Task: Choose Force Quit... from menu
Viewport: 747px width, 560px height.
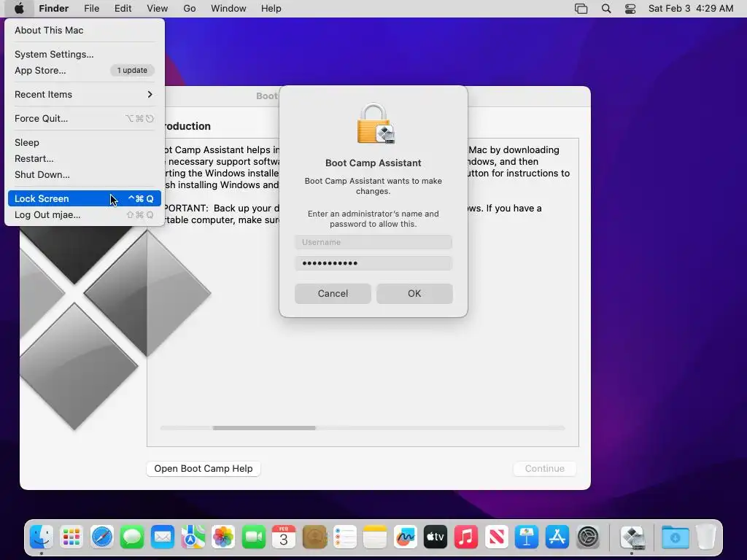Action: tap(85, 119)
